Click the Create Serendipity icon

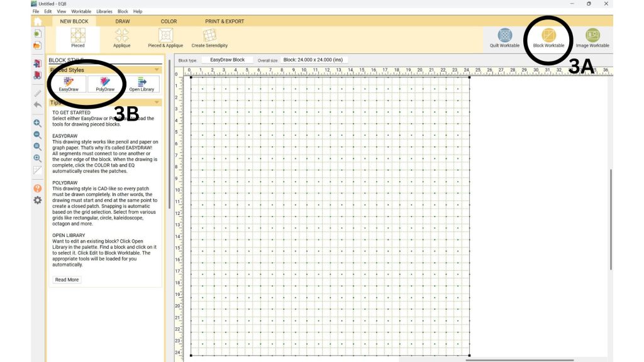(x=209, y=36)
